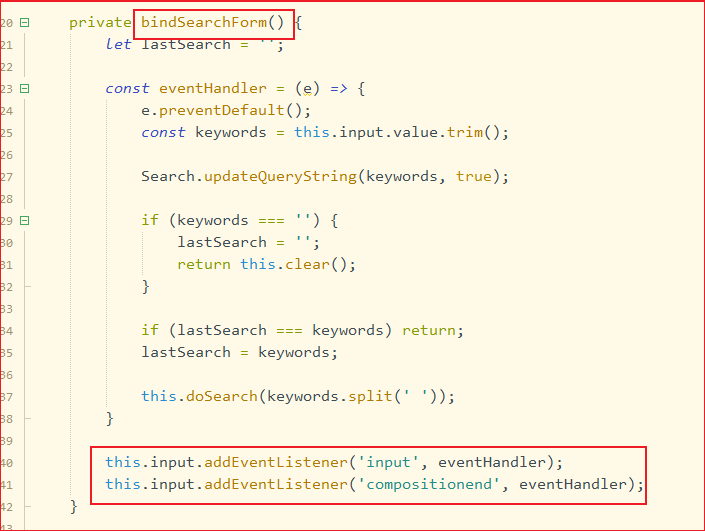Screen dimensions: 705x531
Task: Click 'lastSearch = keywords;' assignment
Action: [239, 353]
